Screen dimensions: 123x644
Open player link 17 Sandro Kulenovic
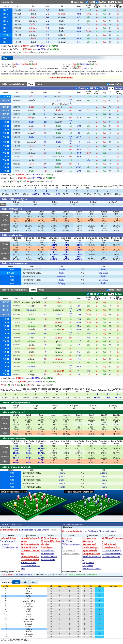click(x=9, y=547)
